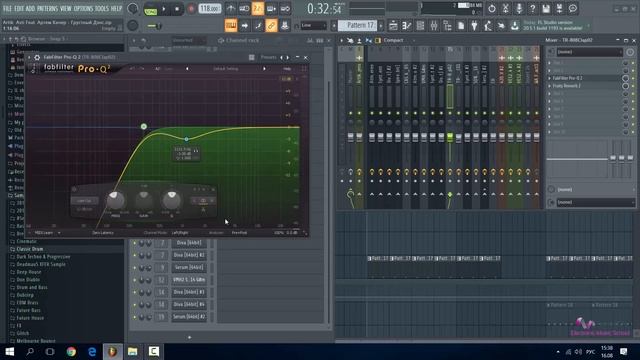Open the Compact mixer layout dropdown
Viewport: 640px width, 360px height.
tap(396, 40)
